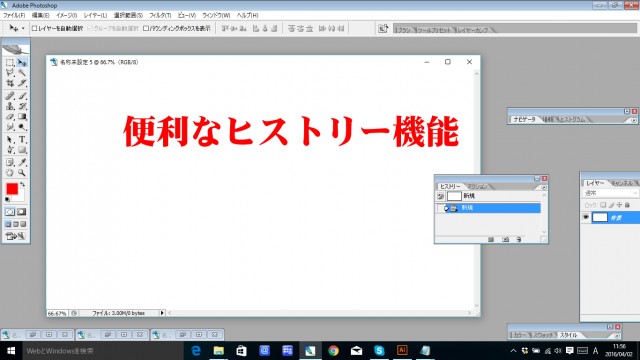Select the Rectangular Marquee tool

click(x=10, y=62)
